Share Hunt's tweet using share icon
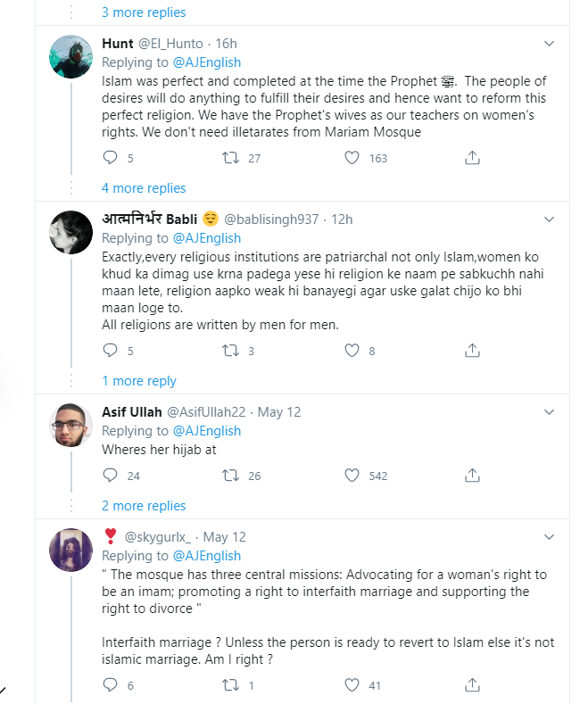Screen dimensions: 588x704 (473, 158)
